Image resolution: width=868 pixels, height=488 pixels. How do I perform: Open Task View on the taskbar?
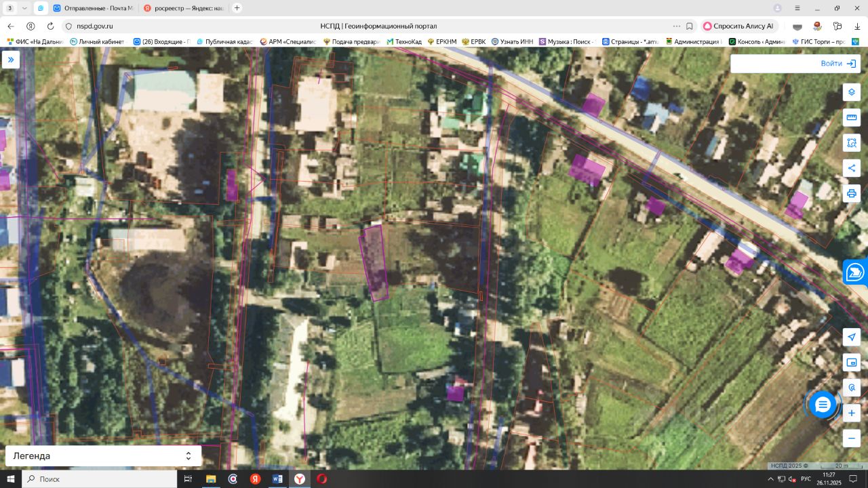click(188, 479)
